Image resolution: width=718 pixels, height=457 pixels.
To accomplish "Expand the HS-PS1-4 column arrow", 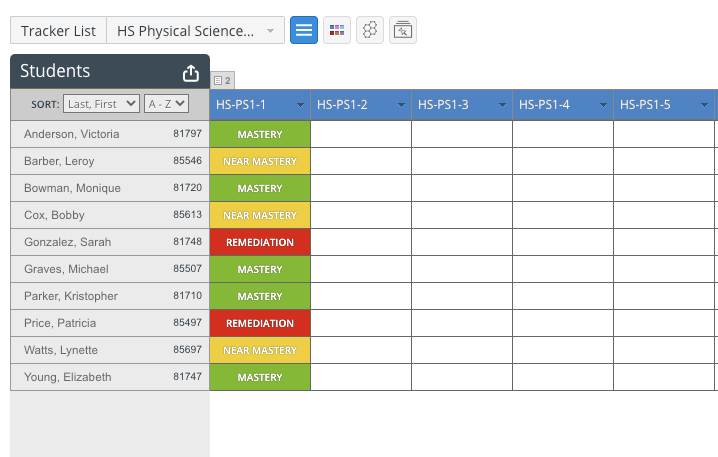I will tap(604, 105).
